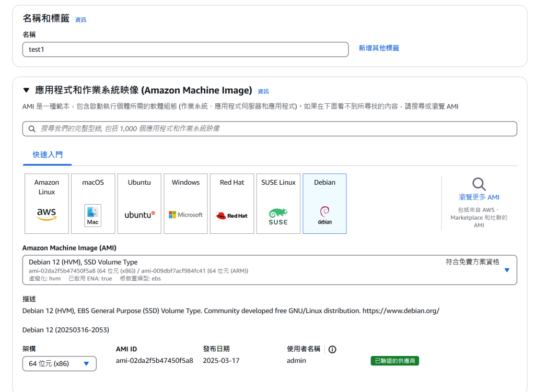Click the 名稱 field containing test1
Screen dimensions: 535x392
tap(185, 49)
